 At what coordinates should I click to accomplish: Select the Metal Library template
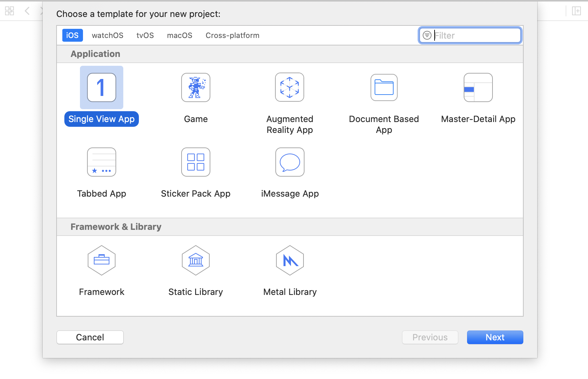[x=290, y=260]
